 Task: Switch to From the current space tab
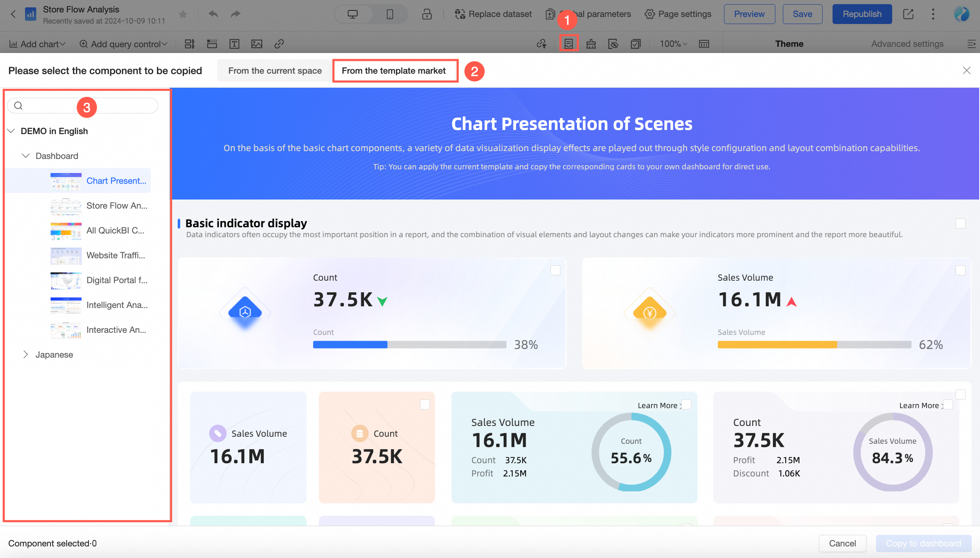click(x=275, y=71)
